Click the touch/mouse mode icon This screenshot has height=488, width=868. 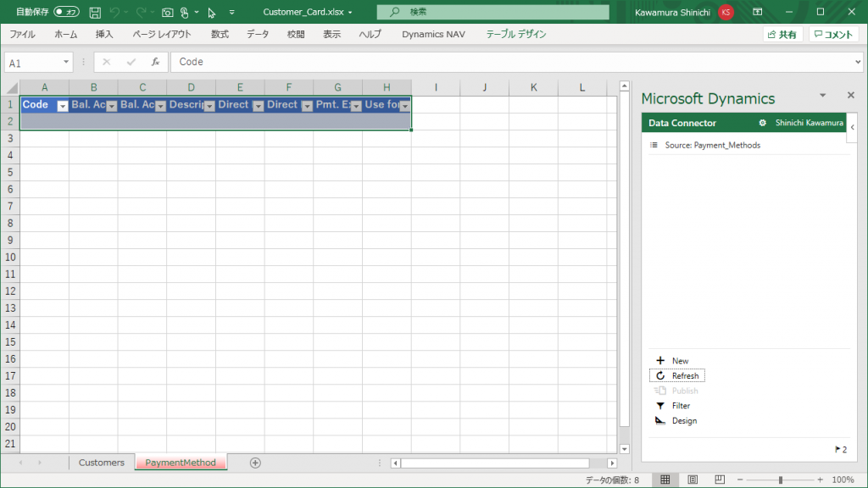(184, 12)
